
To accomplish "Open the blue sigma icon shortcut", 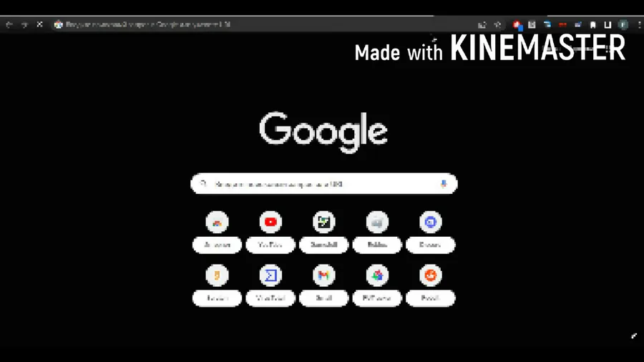I will point(270,275).
